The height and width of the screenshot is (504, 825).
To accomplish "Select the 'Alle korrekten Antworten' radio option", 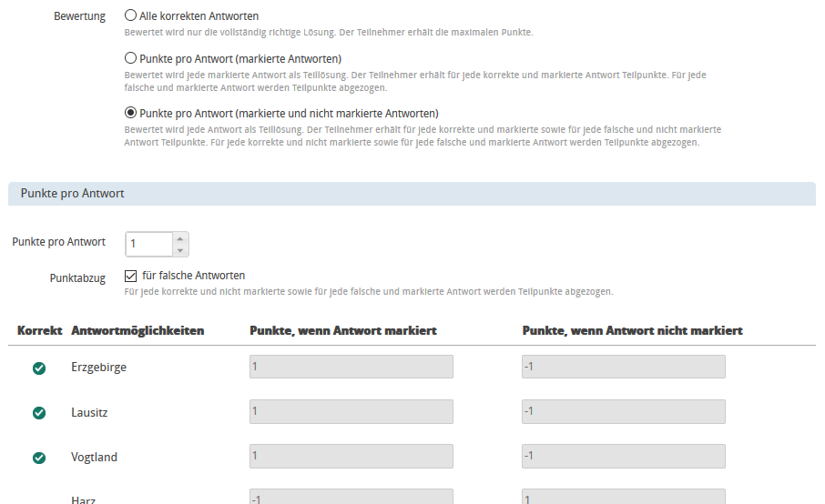I will tap(130, 15).
